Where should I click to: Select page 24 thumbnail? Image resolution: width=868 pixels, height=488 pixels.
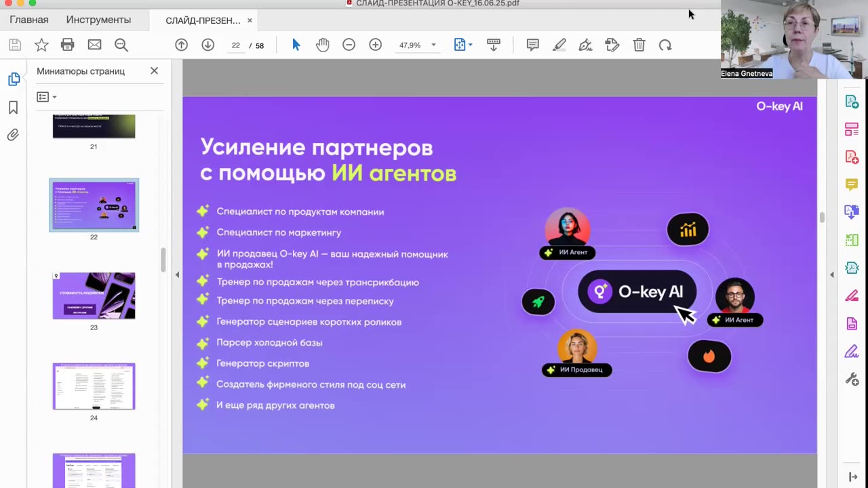pos(94,386)
